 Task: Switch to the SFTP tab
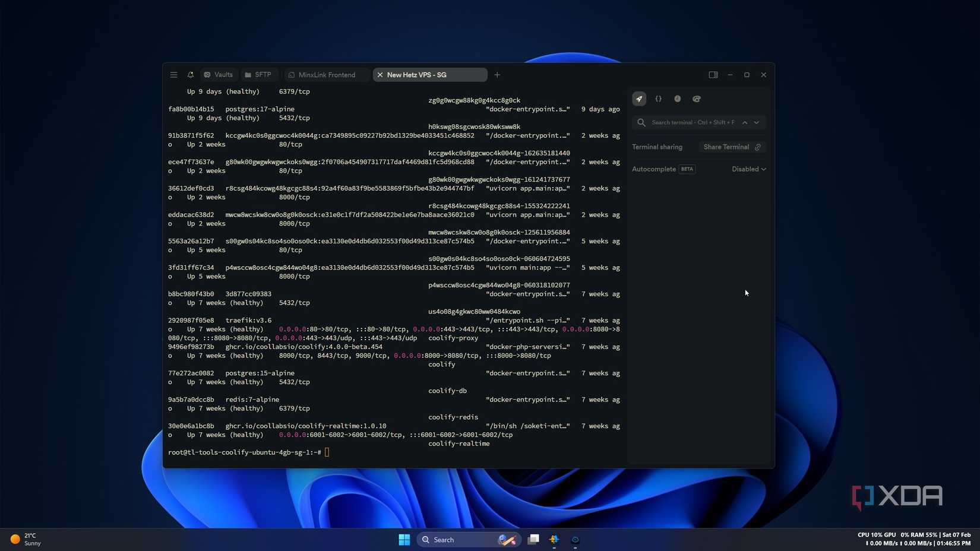tap(258, 75)
